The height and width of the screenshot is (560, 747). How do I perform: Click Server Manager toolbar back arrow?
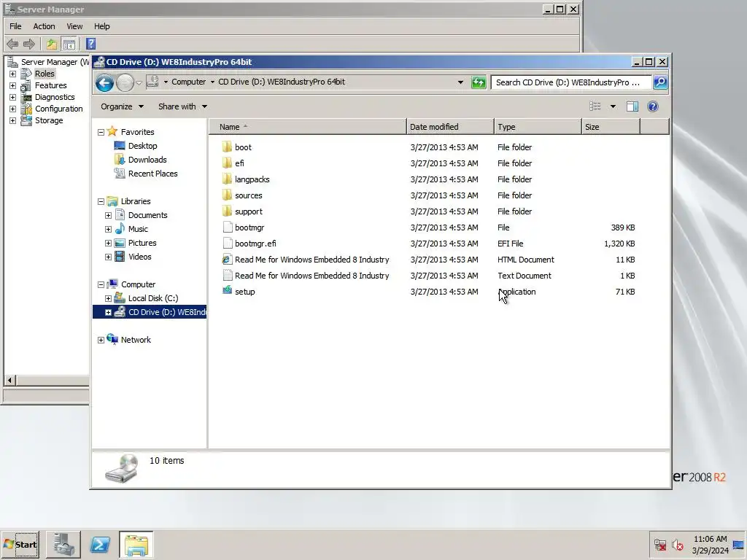[12, 44]
